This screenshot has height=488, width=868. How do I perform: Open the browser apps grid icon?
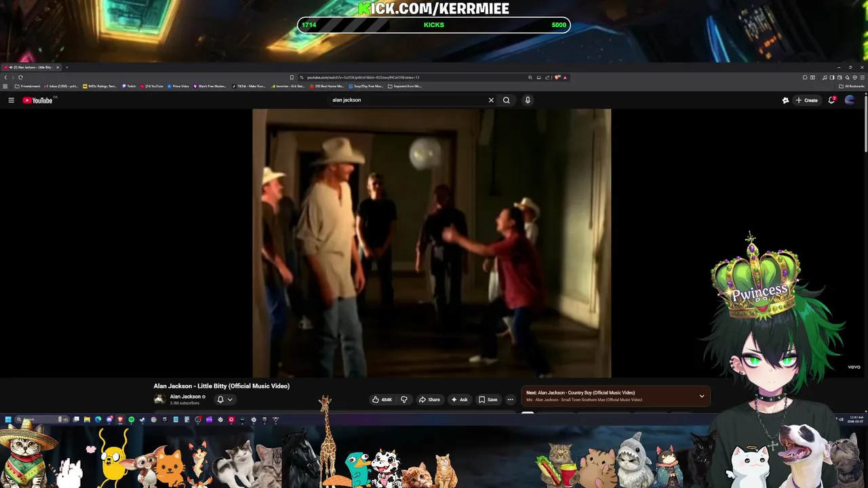click(5, 86)
